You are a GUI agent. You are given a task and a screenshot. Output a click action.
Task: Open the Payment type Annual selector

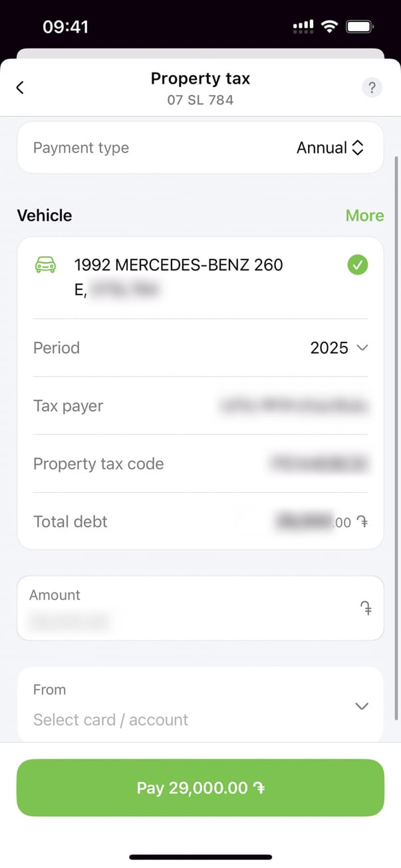pyautogui.click(x=330, y=148)
